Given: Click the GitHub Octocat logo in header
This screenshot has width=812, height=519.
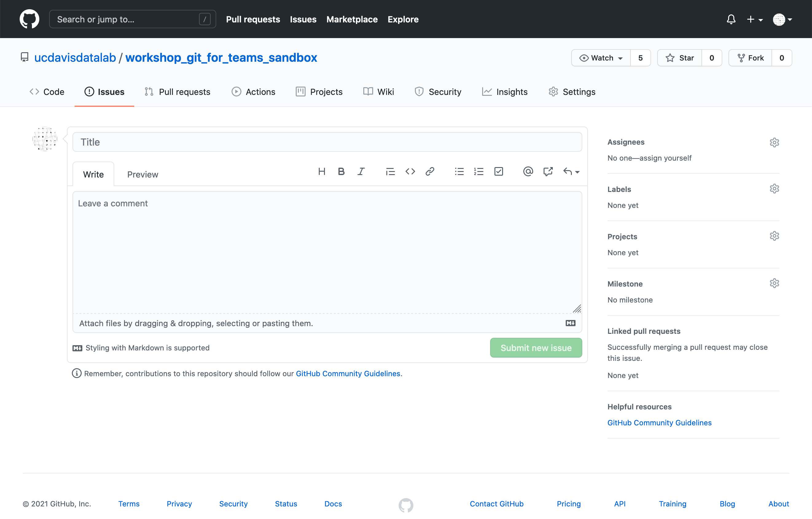Looking at the screenshot, I should (x=29, y=19).
